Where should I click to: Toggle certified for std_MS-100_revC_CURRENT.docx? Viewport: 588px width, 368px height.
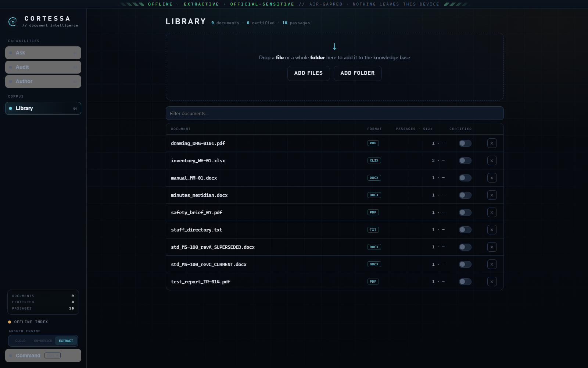coord(465,264)
